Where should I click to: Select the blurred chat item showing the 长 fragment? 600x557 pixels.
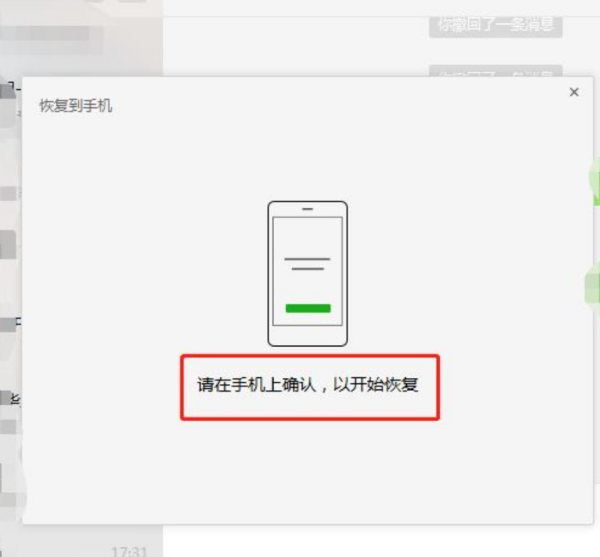tap(11, 398)
